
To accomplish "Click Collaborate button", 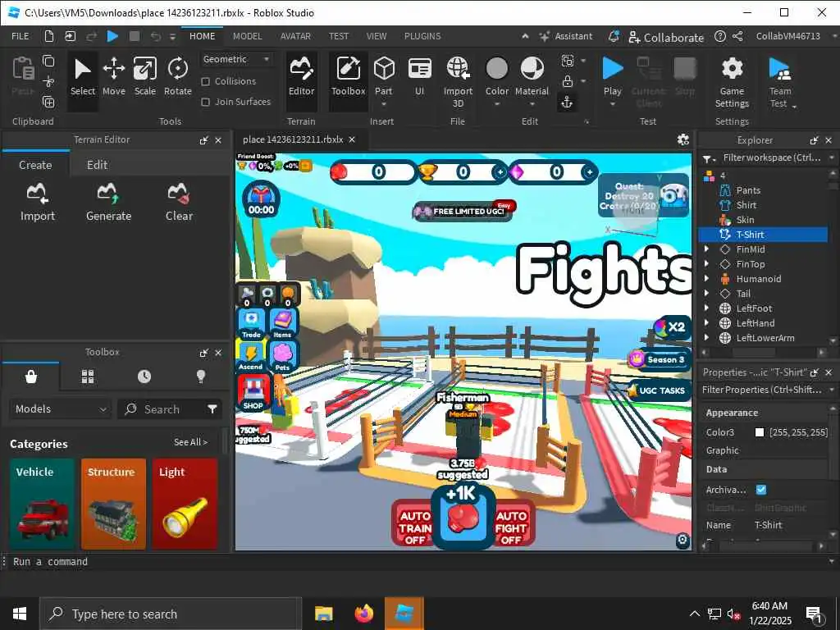I will click(x=666, y=37).
